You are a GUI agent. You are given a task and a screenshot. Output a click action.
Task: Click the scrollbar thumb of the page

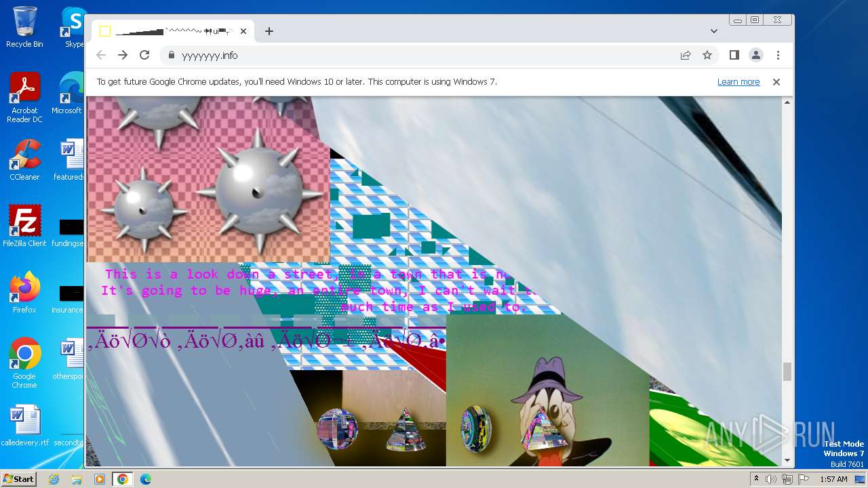click(787, 371)
